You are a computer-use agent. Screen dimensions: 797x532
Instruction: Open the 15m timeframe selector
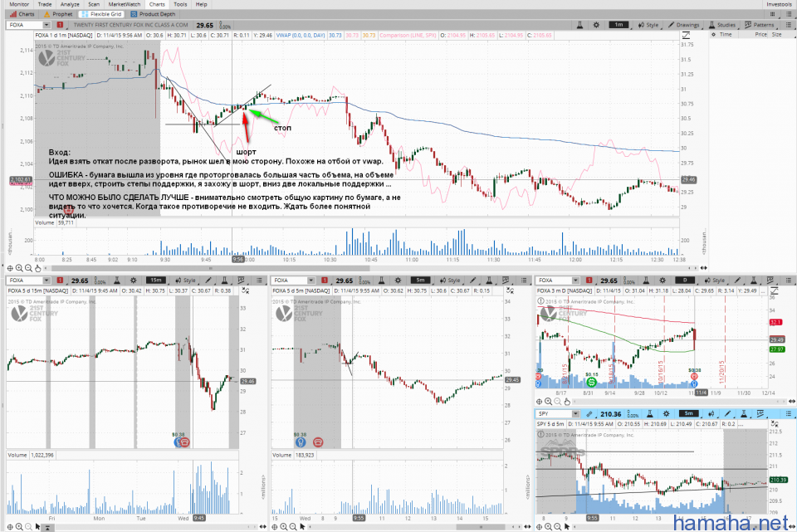[x=155, y=281]
